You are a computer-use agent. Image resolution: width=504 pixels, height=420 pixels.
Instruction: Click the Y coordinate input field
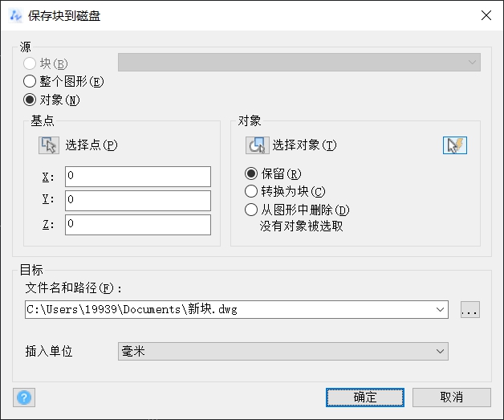[137, 200]
